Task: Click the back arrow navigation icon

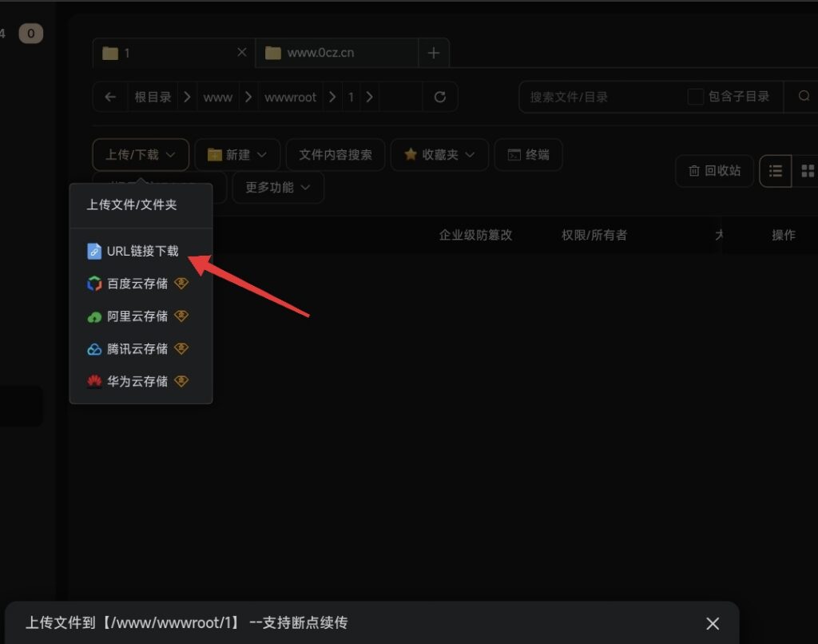Action: (x=110, y=97)
